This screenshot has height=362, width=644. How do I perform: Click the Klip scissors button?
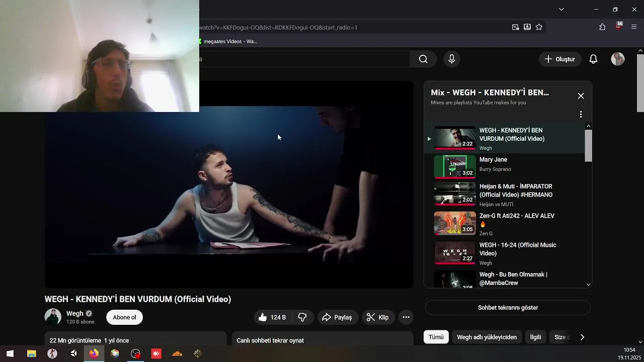pyautogui.click(x=378, y=317)
